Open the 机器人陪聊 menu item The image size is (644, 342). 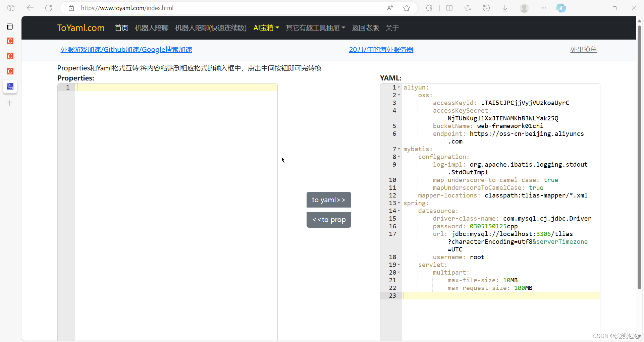click(x=151, y=28)
